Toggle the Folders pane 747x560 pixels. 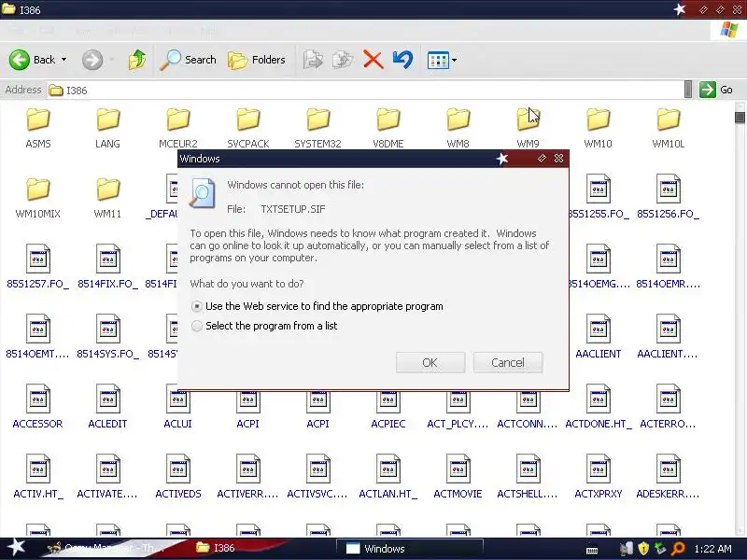click(257, 60)
